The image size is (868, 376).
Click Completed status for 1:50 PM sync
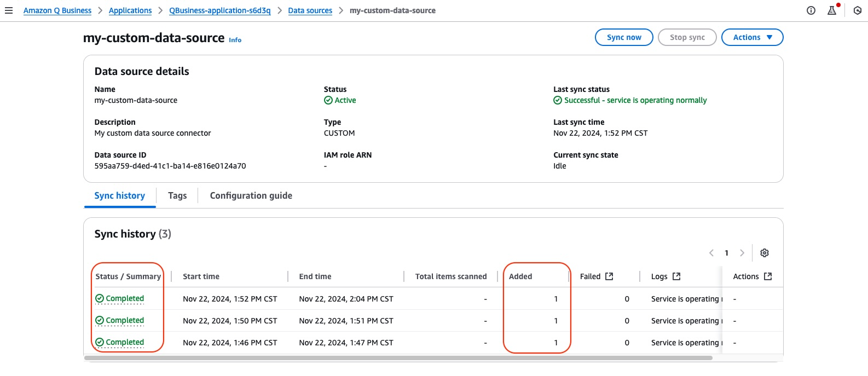[x=125, y=320]
